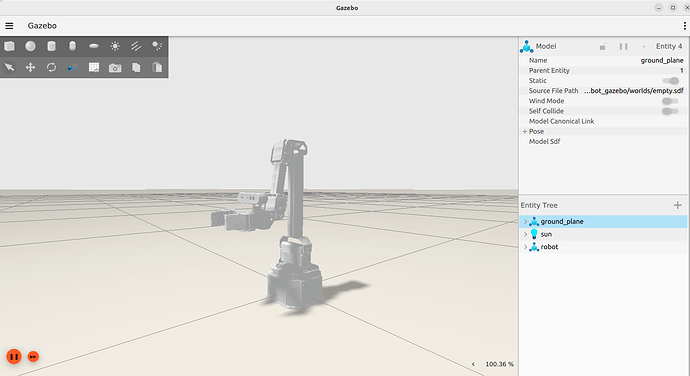
Task: Add a point light
Action: (x=115, y=46)
